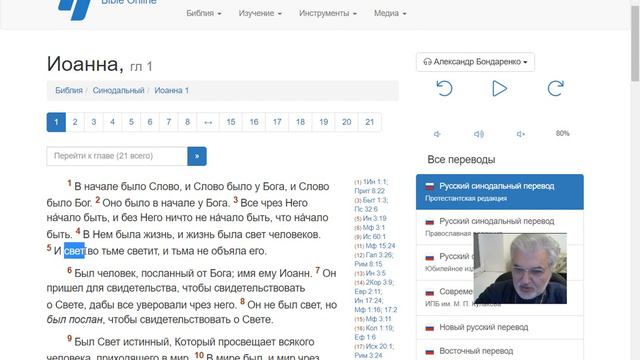Skip forward with the clockwise arrow
This screenshot has width=640, height=360.
pos(556,88)
